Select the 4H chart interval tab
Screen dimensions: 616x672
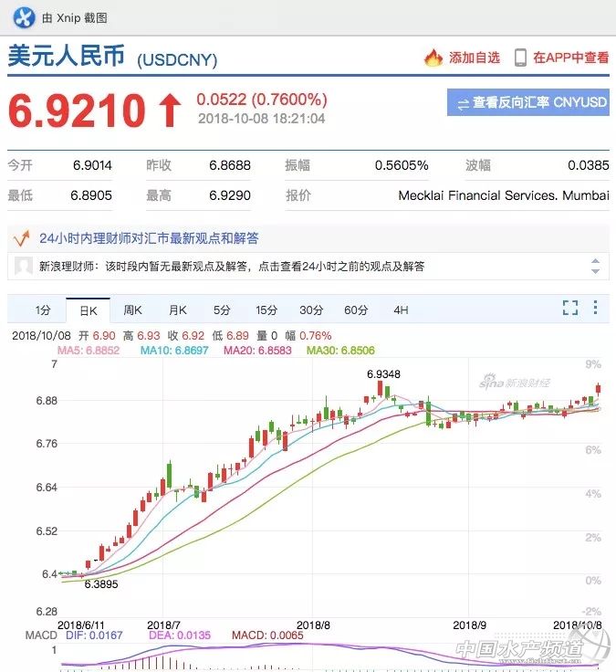[x=401, y=310]
